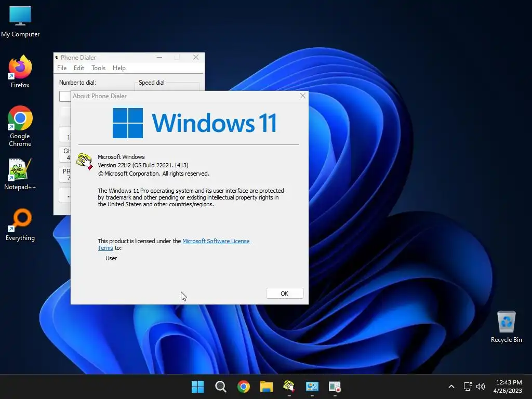Open taskbar Search magnifier
This screenshot has width=532, height=399.
point(220,387)
